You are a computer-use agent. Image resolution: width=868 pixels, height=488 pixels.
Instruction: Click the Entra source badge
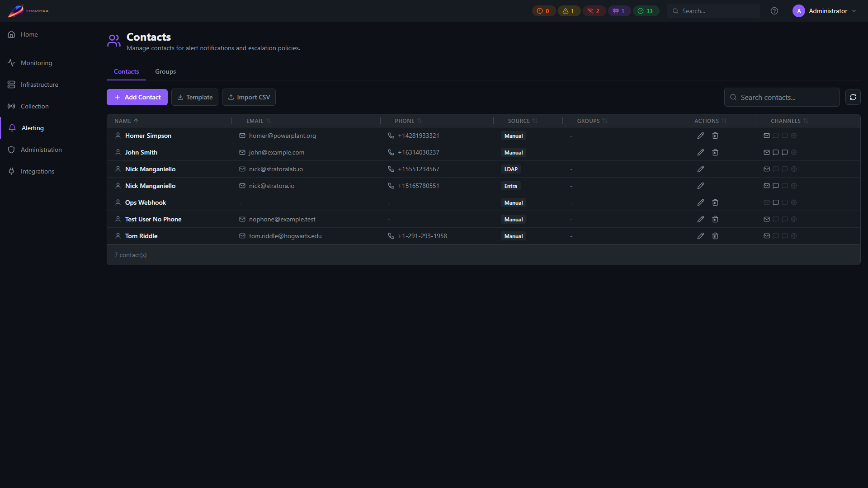(x=511, y=186)
